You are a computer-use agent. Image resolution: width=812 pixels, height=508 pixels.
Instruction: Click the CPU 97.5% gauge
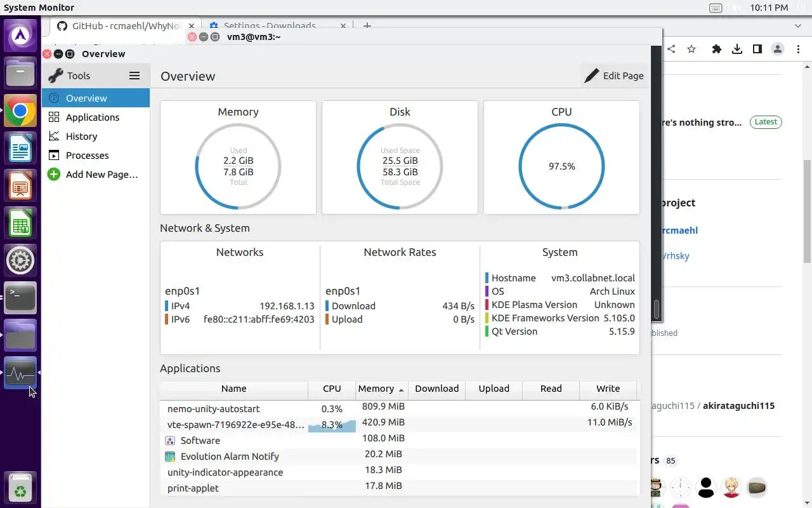point(561,166)
